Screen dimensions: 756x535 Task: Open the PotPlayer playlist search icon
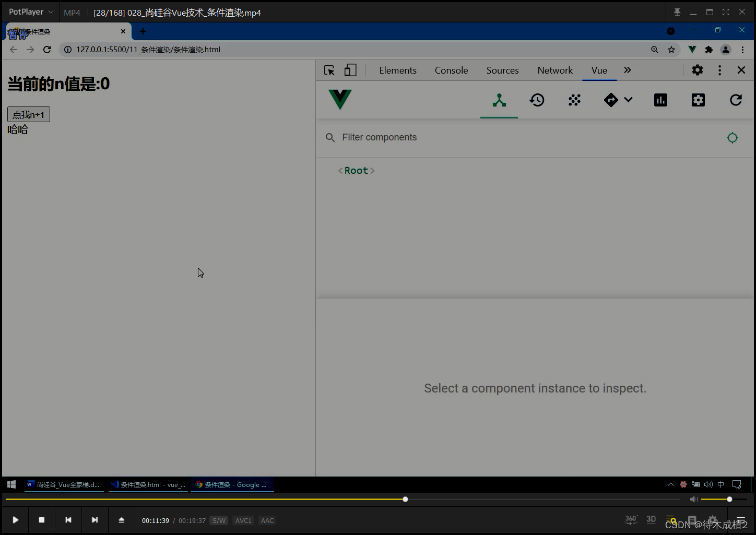[671, 520]
